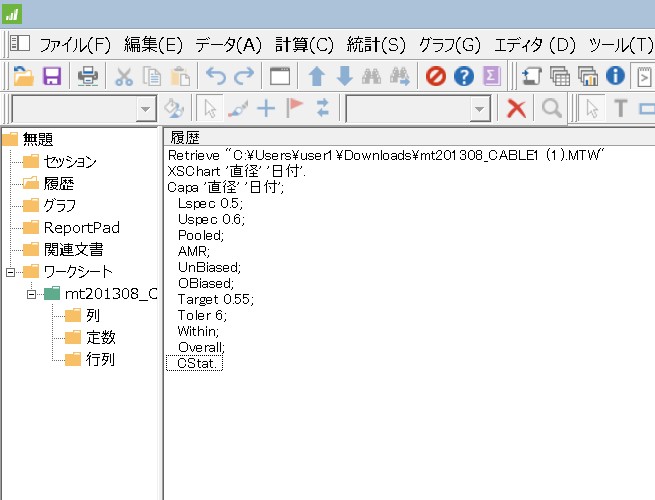Click the Minitab app icon in title bar
Screen dimensions: 655x500
pos(12,14)
